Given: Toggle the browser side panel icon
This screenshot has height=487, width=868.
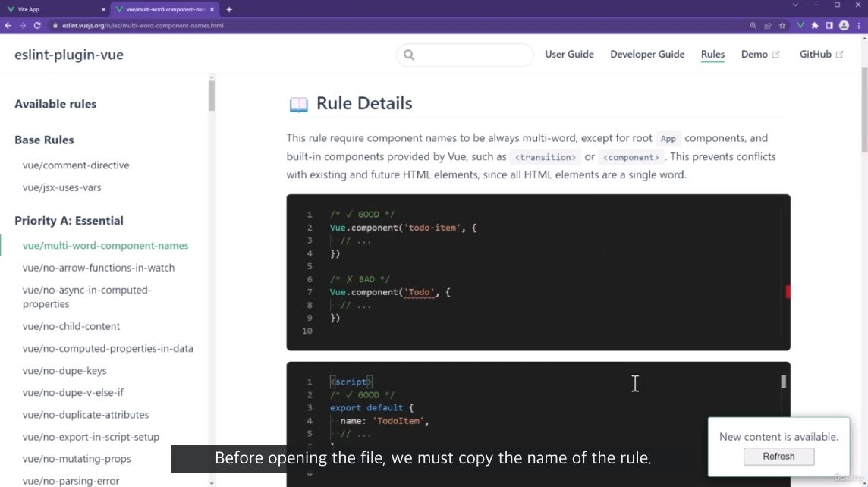Looking at the screenshot, I should coord(829,26).
